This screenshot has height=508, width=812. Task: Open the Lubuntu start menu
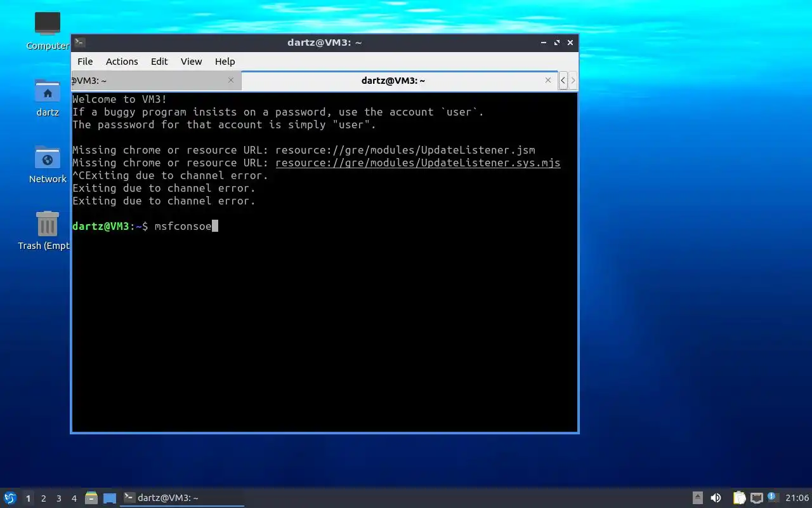(x=10, y=498)
